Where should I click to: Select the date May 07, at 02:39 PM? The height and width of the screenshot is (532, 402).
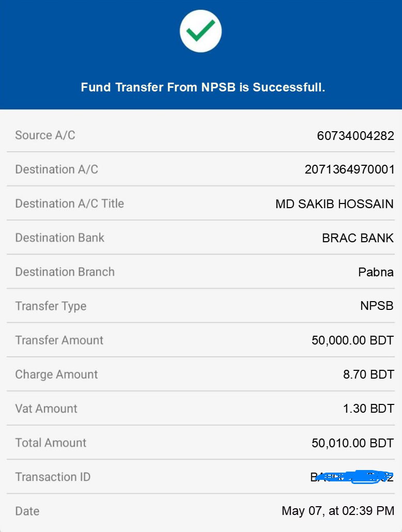338,511
